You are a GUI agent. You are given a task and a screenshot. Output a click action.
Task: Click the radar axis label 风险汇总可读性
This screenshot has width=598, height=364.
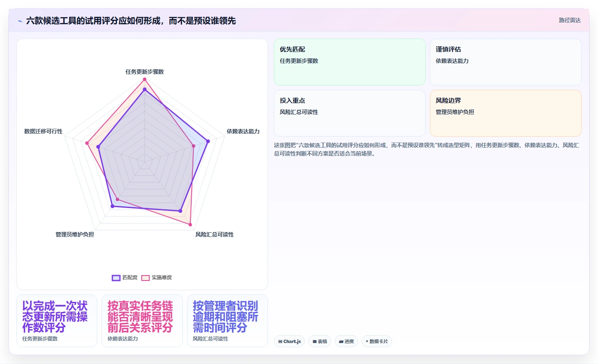[x=214, y=234]
